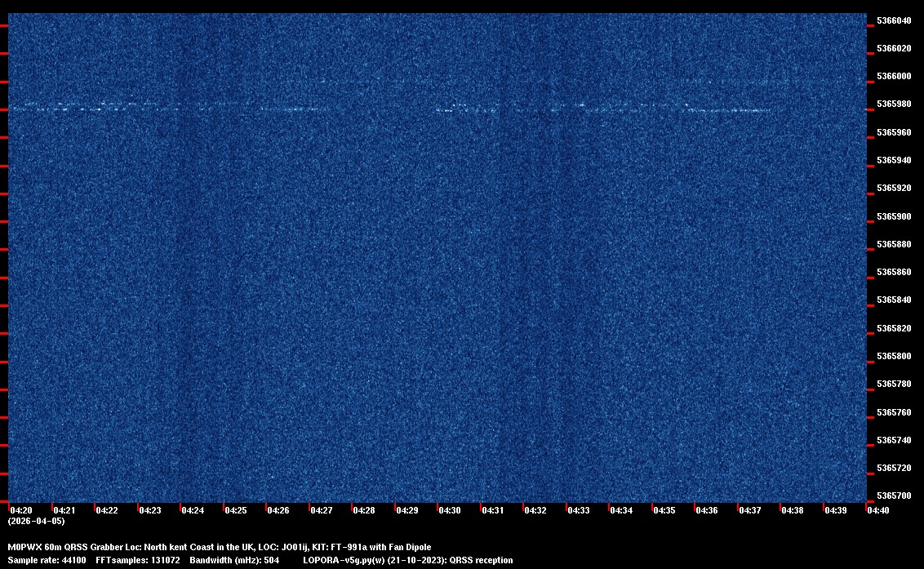Viewport: 924px width, 569px height.
Task: Click the 04:39 time label
Action: pyautogui.click(x=836, y=510)
